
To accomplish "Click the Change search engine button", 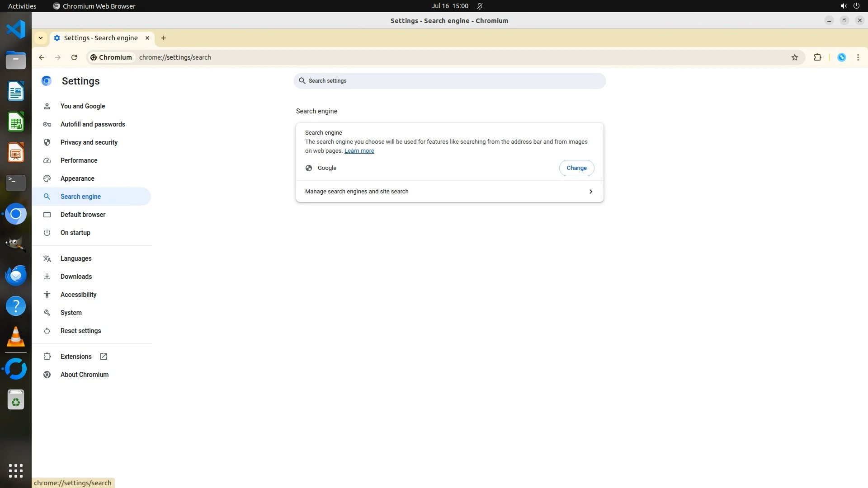I will pos(576,168).
